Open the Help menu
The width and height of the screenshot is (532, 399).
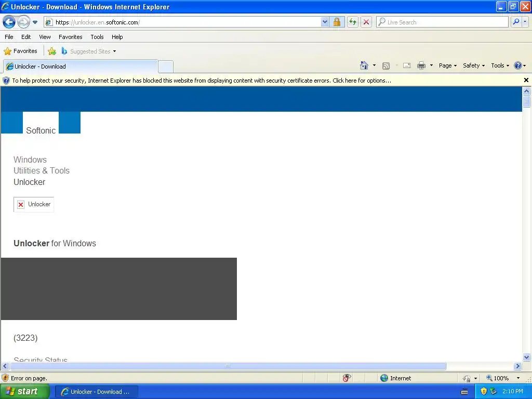(x=117, y=37)
